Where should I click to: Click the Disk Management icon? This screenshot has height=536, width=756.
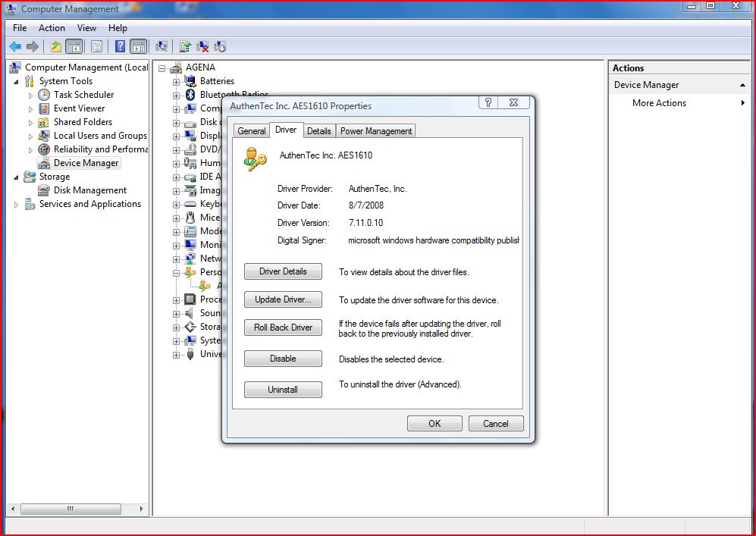click(44, 190)
